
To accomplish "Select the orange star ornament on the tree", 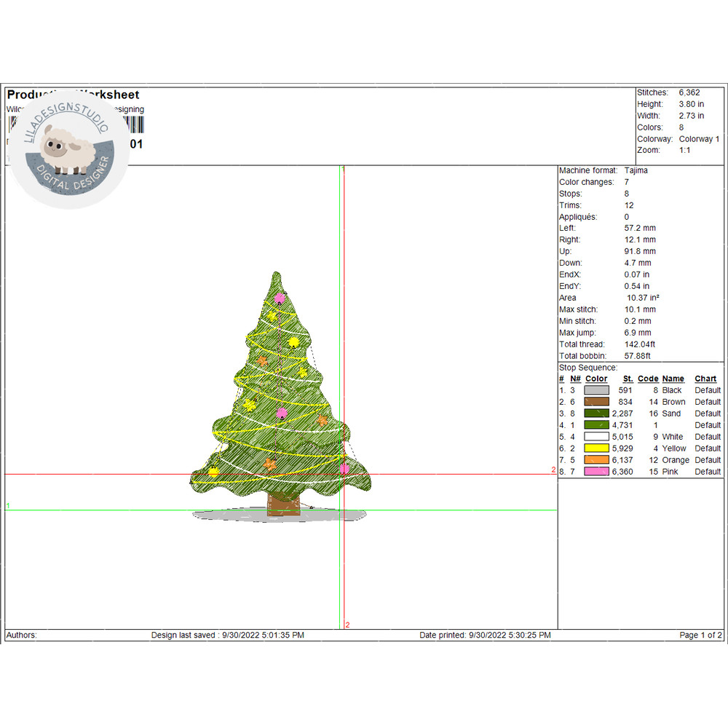I will 262,360.
